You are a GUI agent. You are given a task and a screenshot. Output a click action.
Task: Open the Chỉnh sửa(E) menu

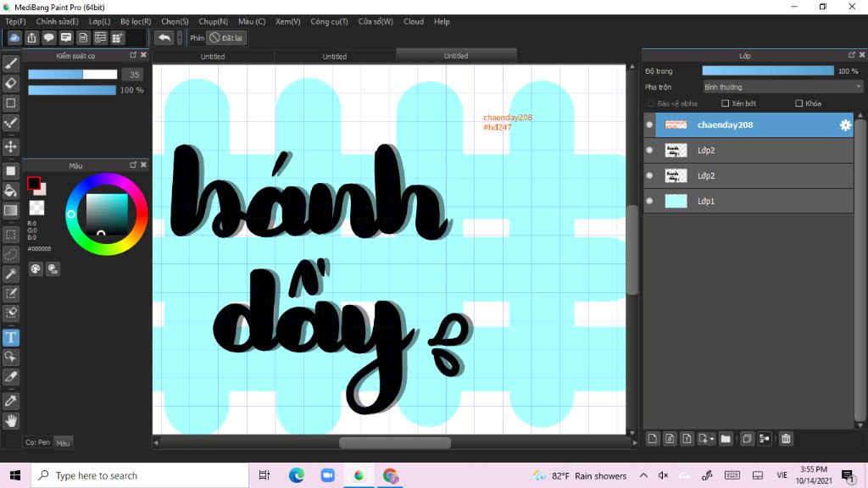57,21
